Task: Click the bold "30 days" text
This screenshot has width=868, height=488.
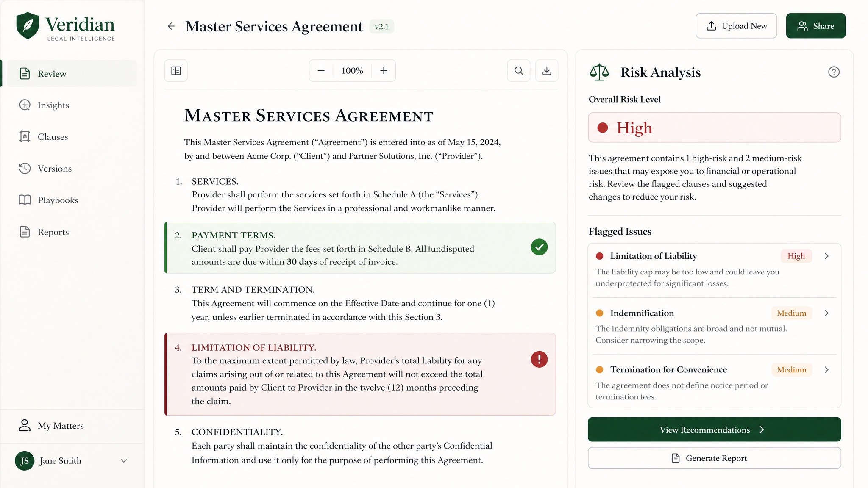Action: point(302,262)
